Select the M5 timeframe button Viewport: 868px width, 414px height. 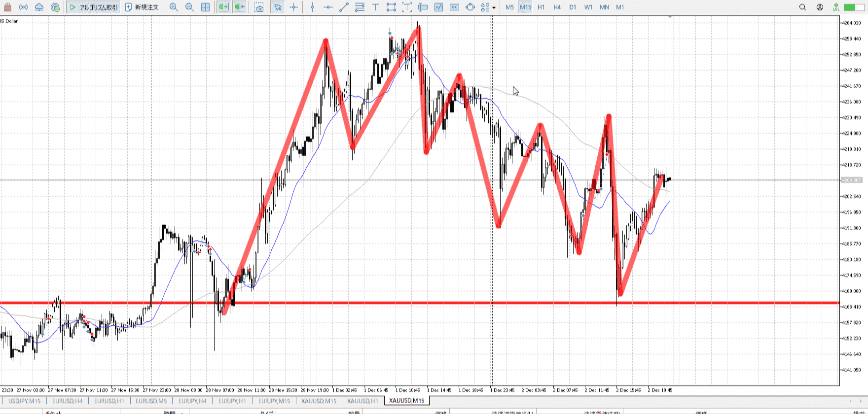[509, 7]
